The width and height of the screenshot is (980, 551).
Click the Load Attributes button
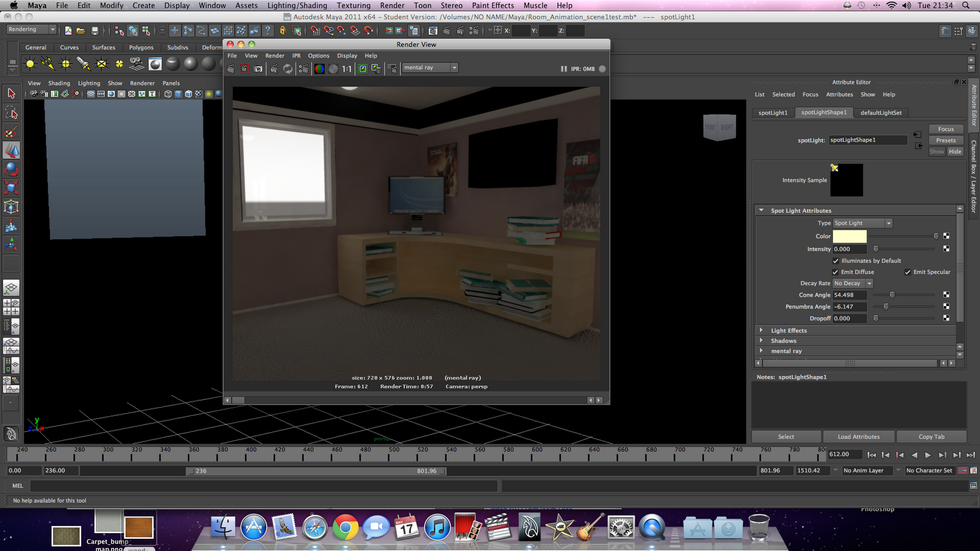(859, 437)
